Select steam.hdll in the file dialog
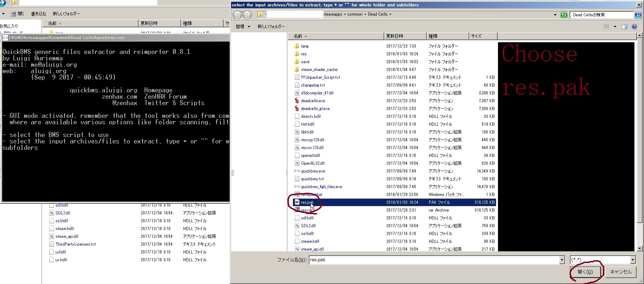 pyautogui.click(x=310, y=241)
